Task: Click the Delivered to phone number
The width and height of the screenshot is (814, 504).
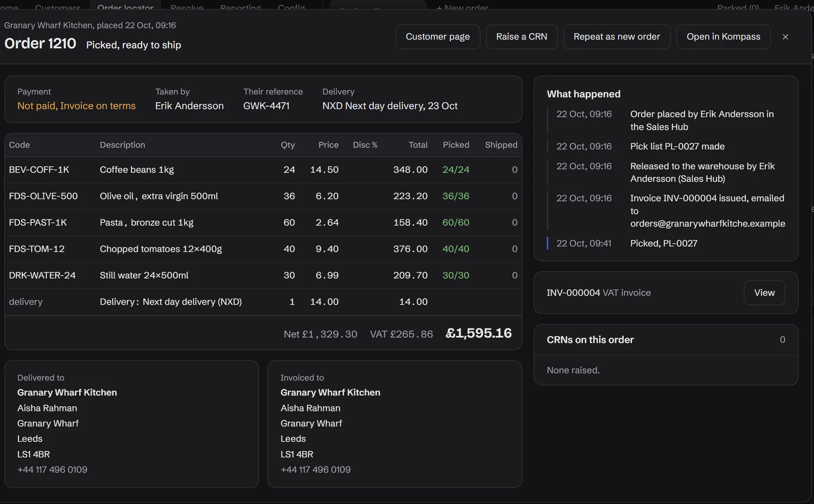Action: click(52, 469)
